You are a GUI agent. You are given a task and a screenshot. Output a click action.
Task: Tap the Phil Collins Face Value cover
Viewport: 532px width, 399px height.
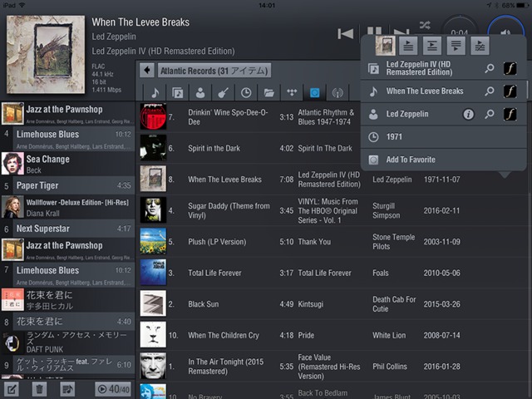coord(153,366)
